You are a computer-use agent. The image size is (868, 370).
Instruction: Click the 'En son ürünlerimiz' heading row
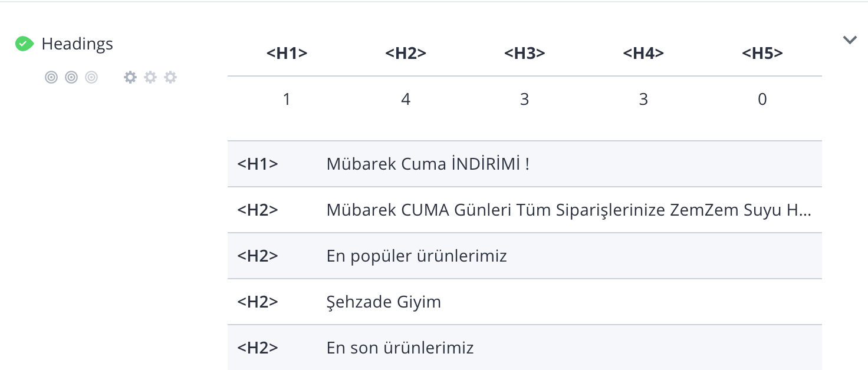525,348
